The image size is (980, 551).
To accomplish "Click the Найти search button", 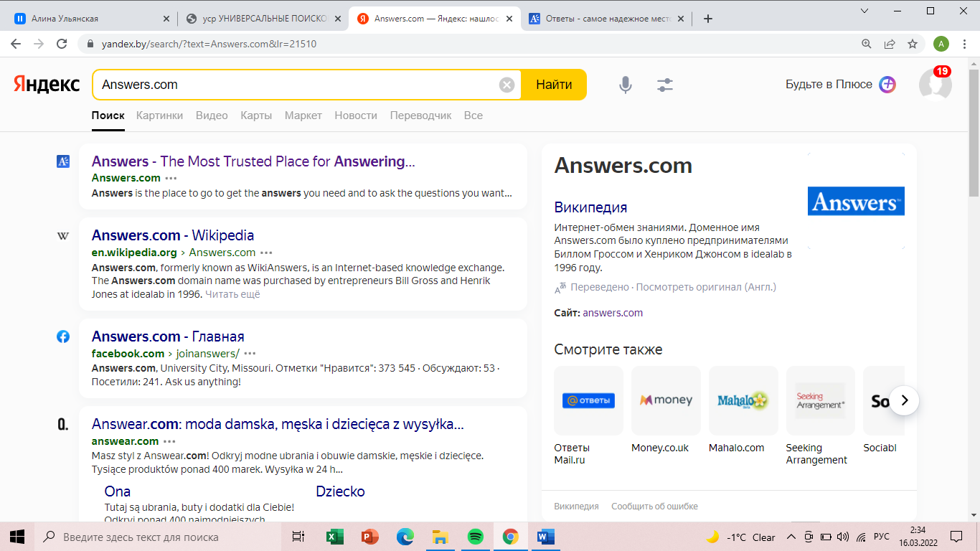I will click(554, 85).
